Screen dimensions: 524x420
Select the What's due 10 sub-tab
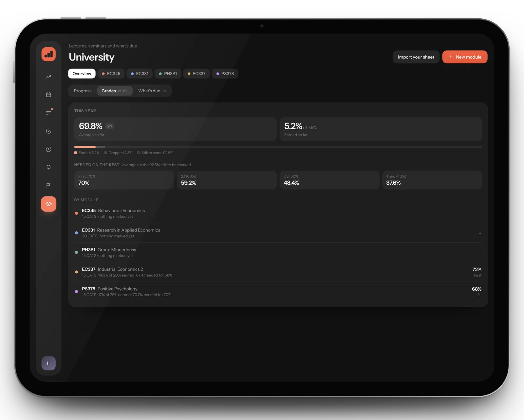(x=152, y=91)
